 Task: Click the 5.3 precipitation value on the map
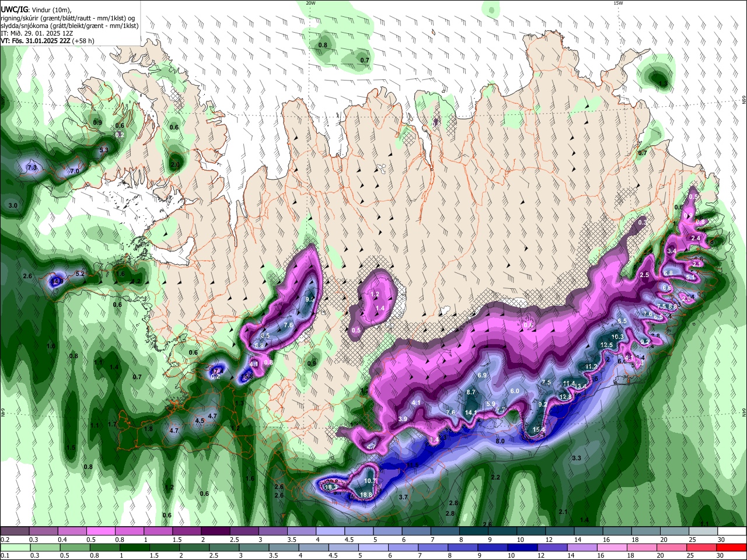click(x=104, y=150)
